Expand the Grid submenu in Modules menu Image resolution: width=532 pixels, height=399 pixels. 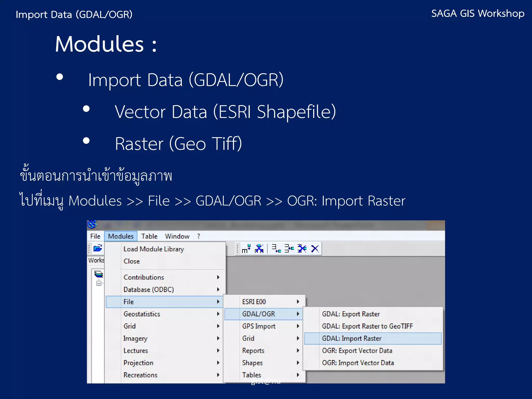pos(164,326)
